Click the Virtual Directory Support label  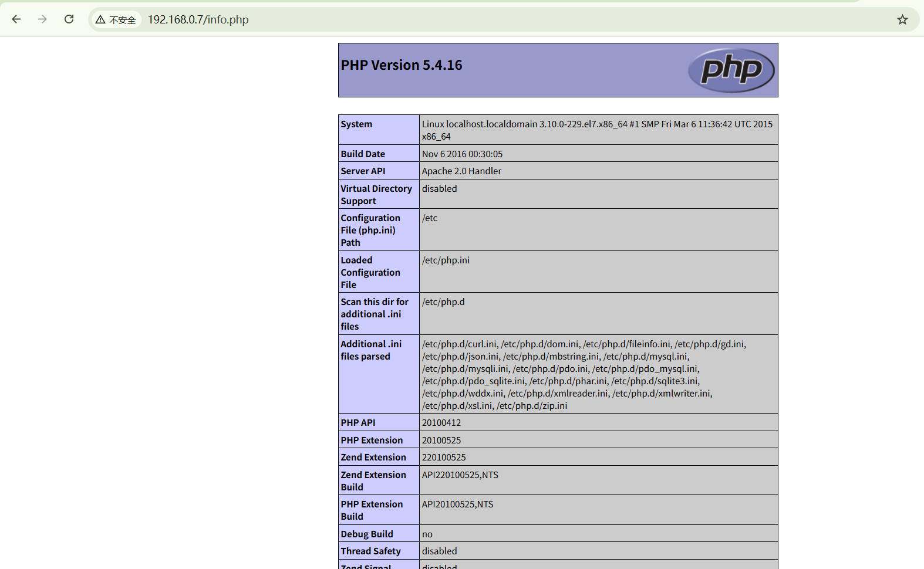click(x=376, y=195)
